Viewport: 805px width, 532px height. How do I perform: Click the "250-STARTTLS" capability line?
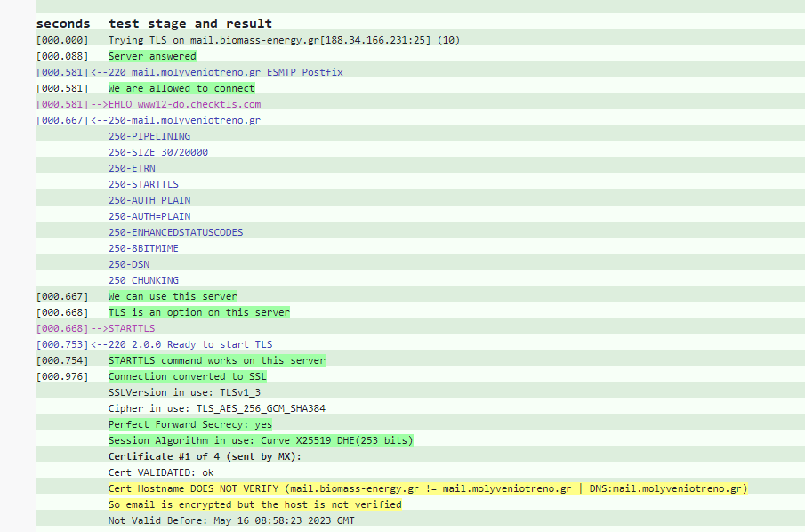pyautogui.click(x=144, y=184)
